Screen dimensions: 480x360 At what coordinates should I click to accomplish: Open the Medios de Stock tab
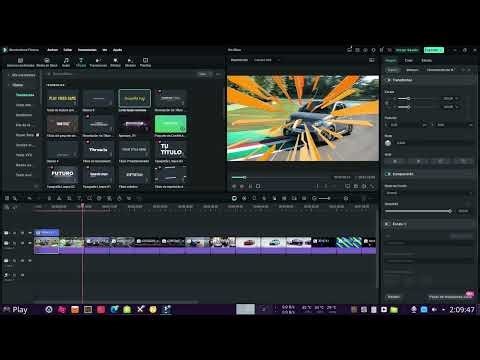[x=47, y=62]
